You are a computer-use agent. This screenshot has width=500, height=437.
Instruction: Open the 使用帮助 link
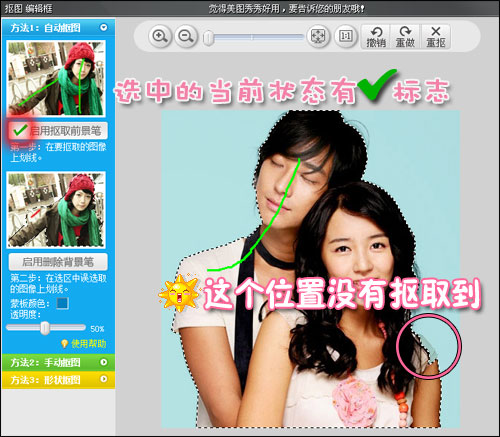pos(89,344)
